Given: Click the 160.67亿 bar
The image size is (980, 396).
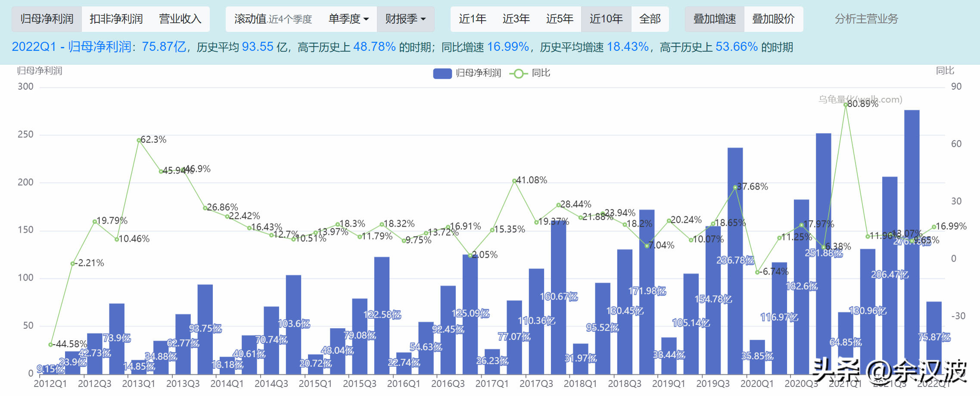Looking at the screenshot, I should click(x=558, y=297).
